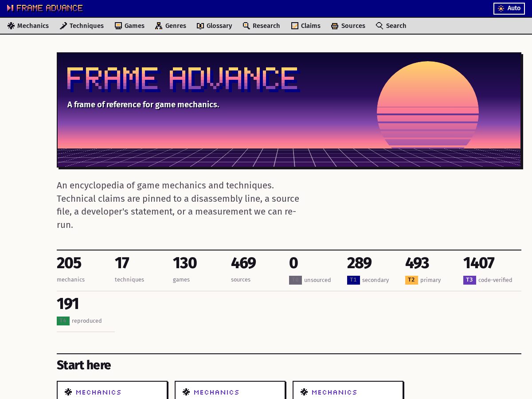Open the Sources nav section
The width and height of the screenshot is (532, 399).
click(x=348, y=26)
